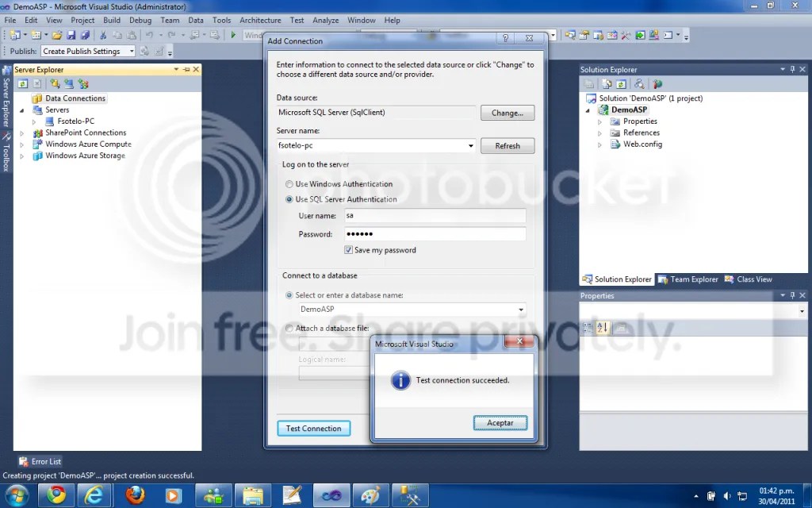Open Firefox from the taskbar
Image resolution: width=812 pixels, height=508 pixels.
click(x=135, y=495)
